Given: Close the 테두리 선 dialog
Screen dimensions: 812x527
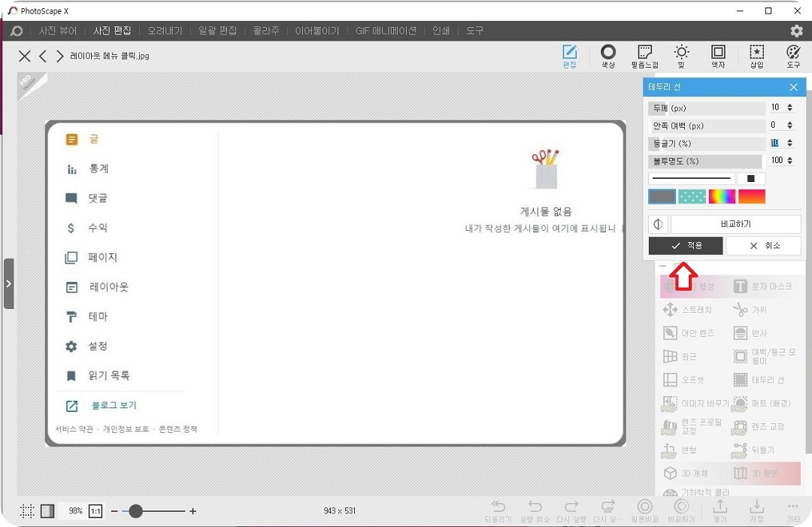Looking at the screenshot, I should click(x=793, y=87).
